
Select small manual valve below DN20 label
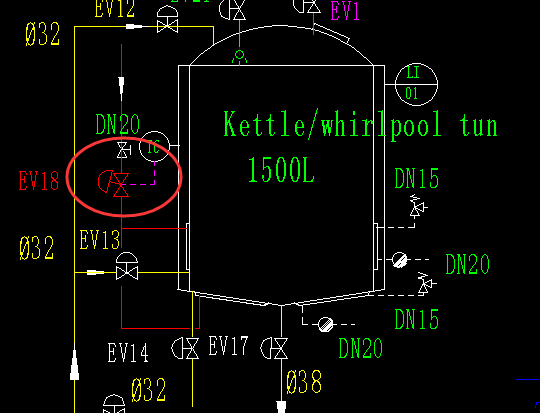click(x=123, y=150)
